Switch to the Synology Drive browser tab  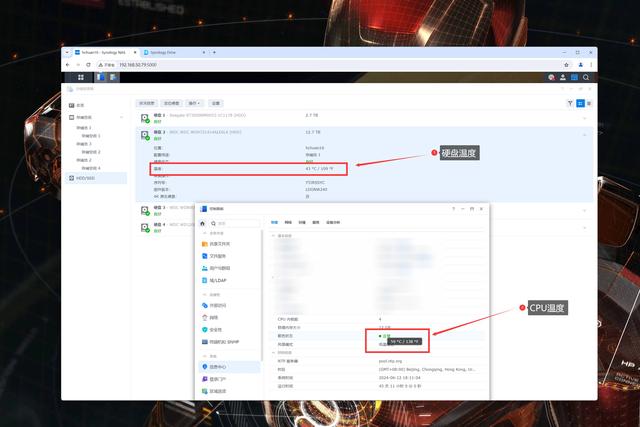[x=175, y=52]
